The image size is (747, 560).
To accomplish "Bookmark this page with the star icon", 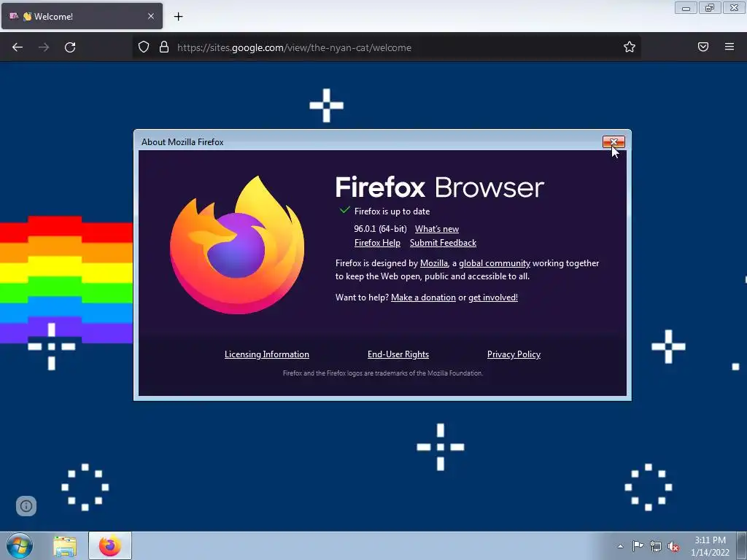I will tap(630, 47).
